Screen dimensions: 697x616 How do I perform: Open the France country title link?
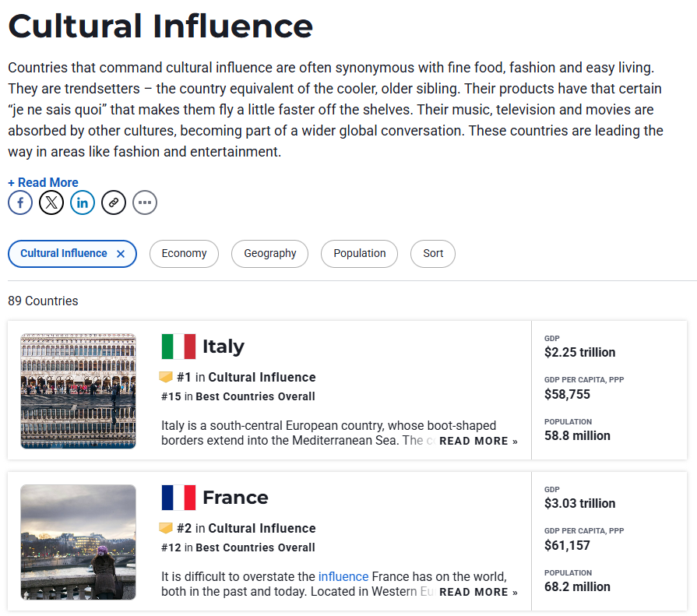[234, 498]
